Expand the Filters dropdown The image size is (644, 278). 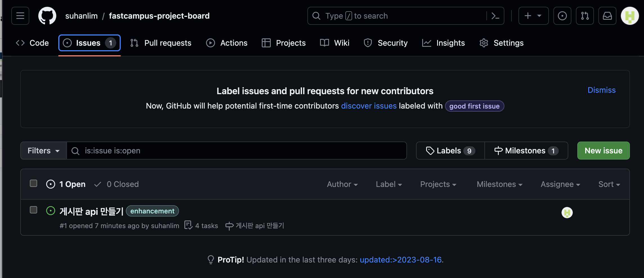coord(44,151)
